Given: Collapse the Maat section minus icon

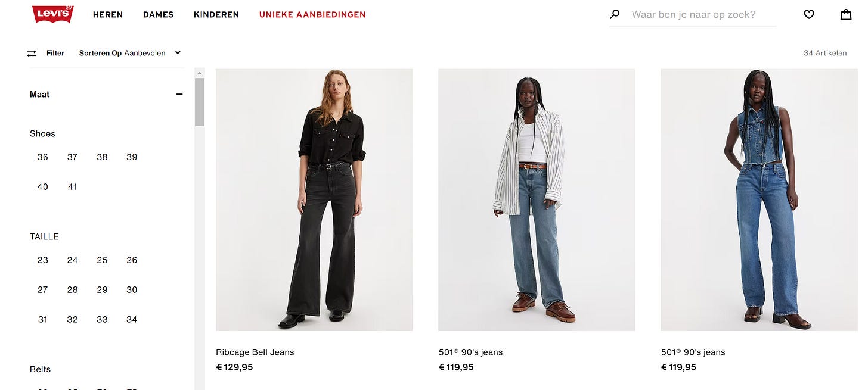Looking at the screenshot, I should point(179,94).
